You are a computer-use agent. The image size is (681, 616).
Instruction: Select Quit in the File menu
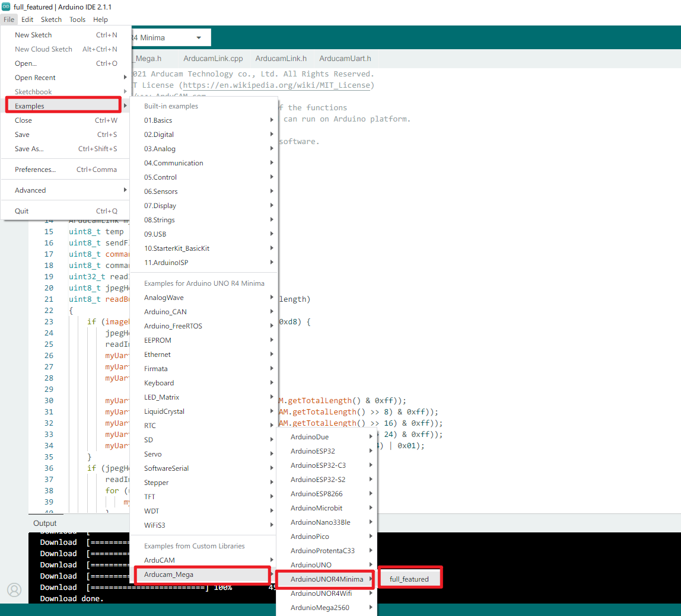click(x=66, y=211)
